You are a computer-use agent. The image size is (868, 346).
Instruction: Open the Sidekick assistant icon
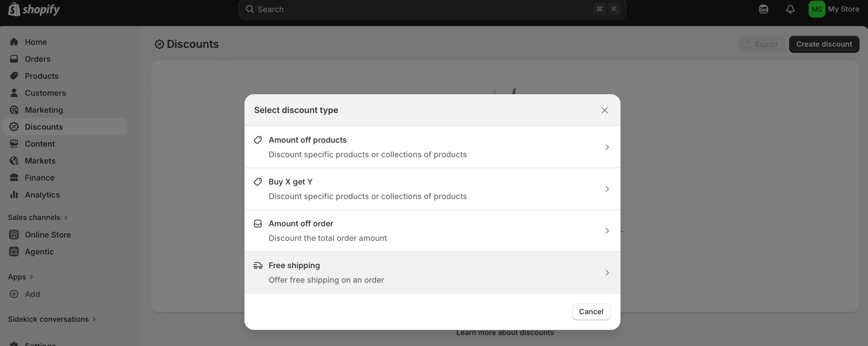point(764,9)
